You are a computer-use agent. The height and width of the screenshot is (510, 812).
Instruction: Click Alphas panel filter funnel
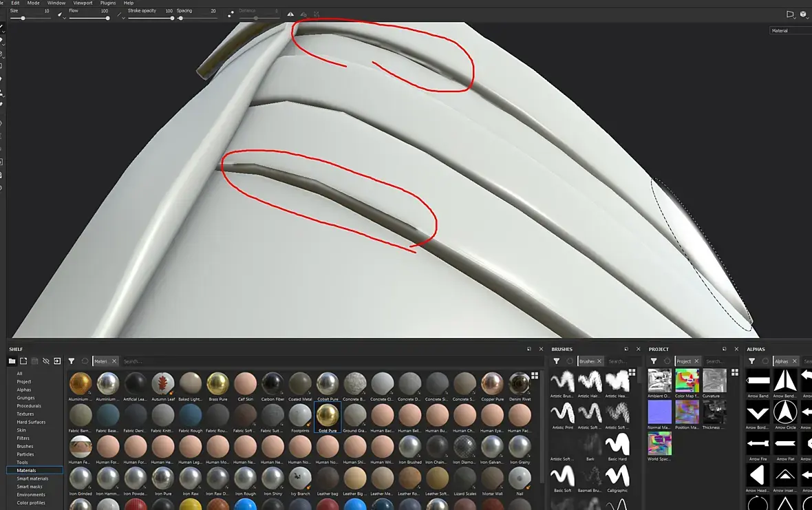coord(752,361)
